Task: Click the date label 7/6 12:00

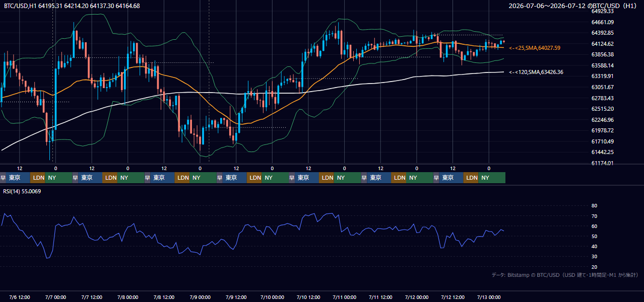Action: coord(20,297)
